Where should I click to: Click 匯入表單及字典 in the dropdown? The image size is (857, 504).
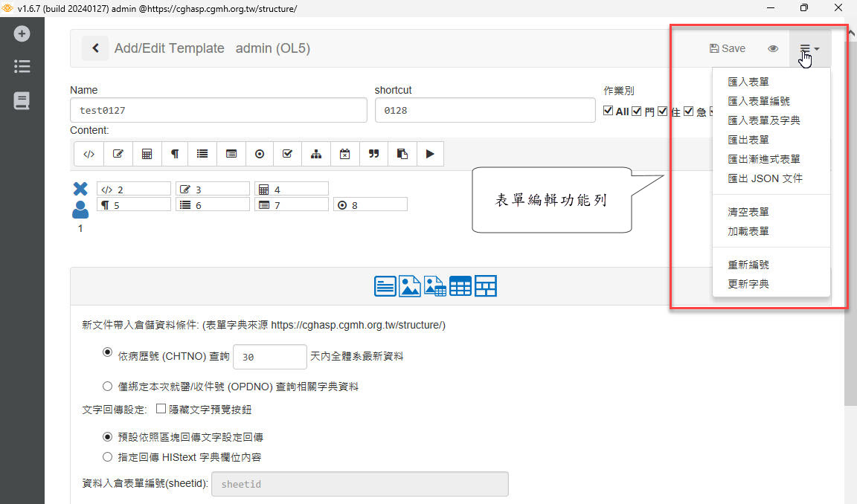(x=763, y=120)
